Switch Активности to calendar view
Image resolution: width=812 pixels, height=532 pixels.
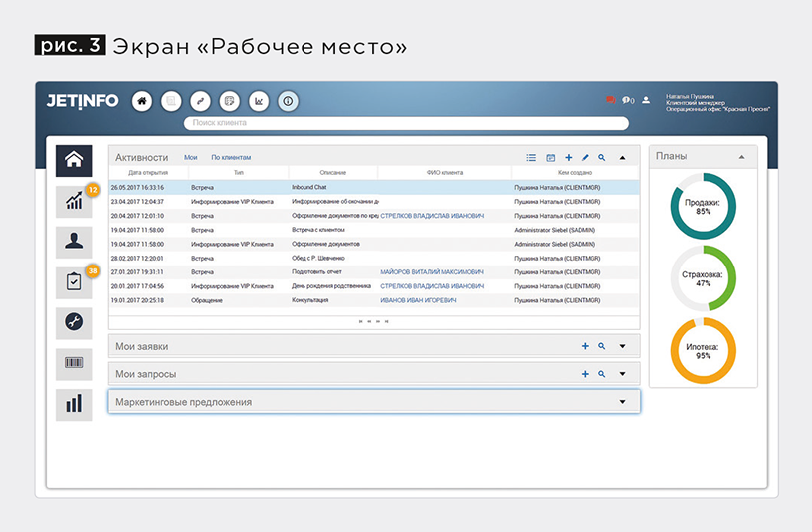[551, 157]
